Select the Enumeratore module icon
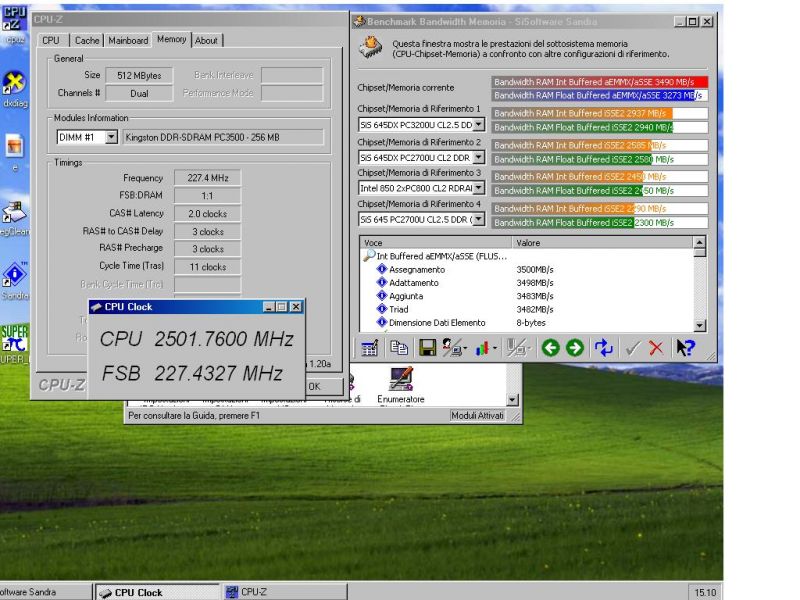800x600 pixels. pyautogui.click(x=401, y=385)
